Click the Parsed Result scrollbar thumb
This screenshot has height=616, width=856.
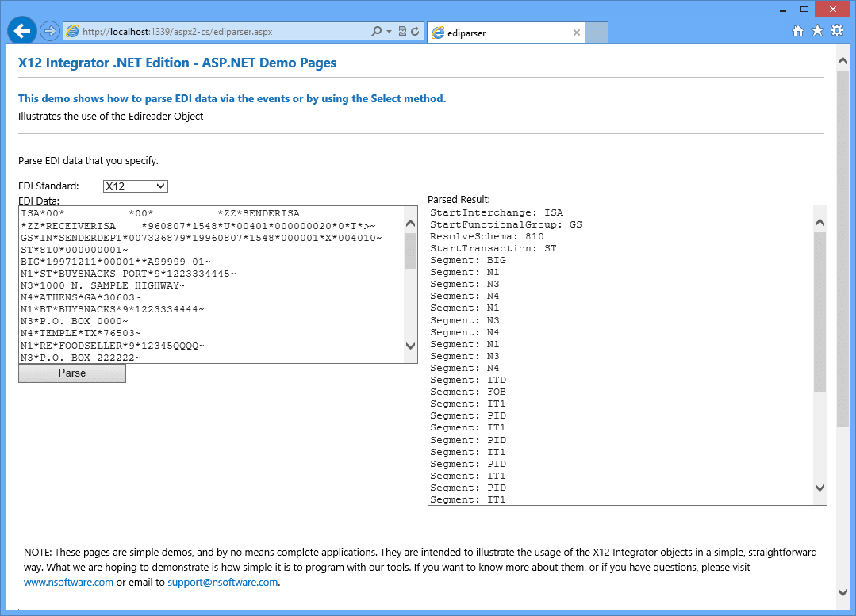(x=820, y=312)
